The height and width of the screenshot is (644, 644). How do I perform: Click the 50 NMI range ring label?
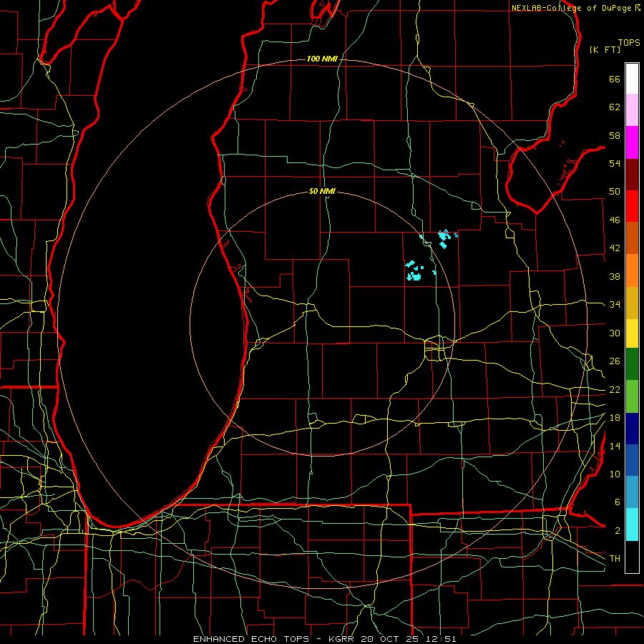click(x=322, y=191)
